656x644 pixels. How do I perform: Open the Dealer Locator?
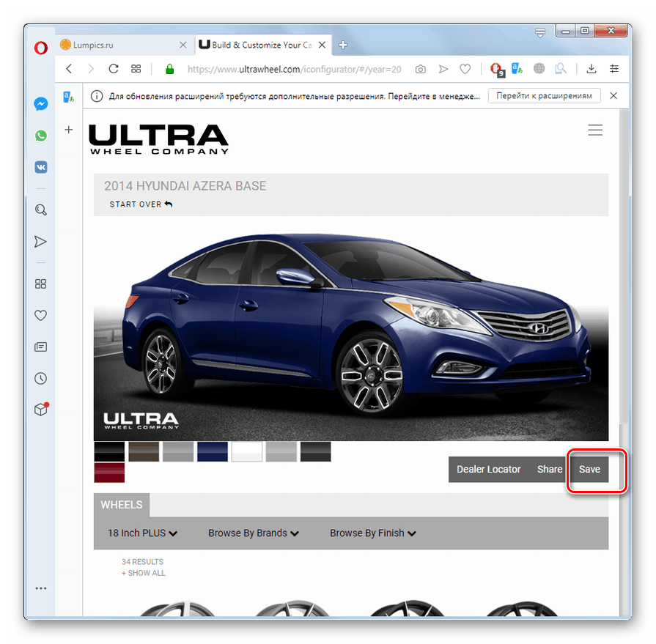coord(488,469)
